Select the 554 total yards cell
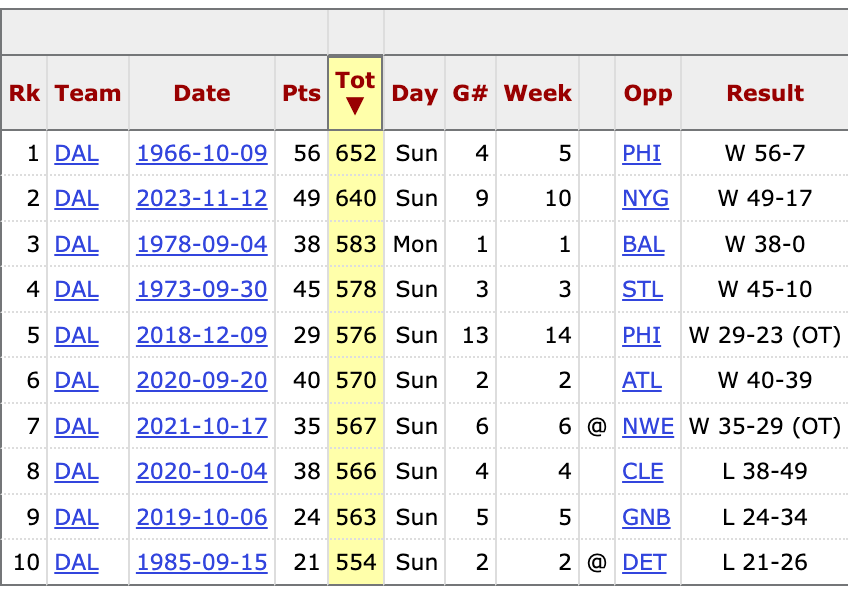 [x=356, y=562]
